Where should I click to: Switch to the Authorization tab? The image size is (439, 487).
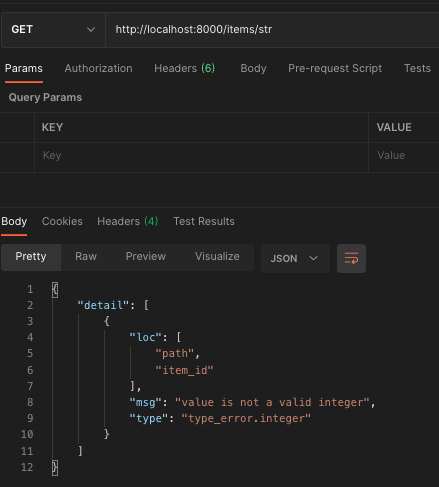98,68
